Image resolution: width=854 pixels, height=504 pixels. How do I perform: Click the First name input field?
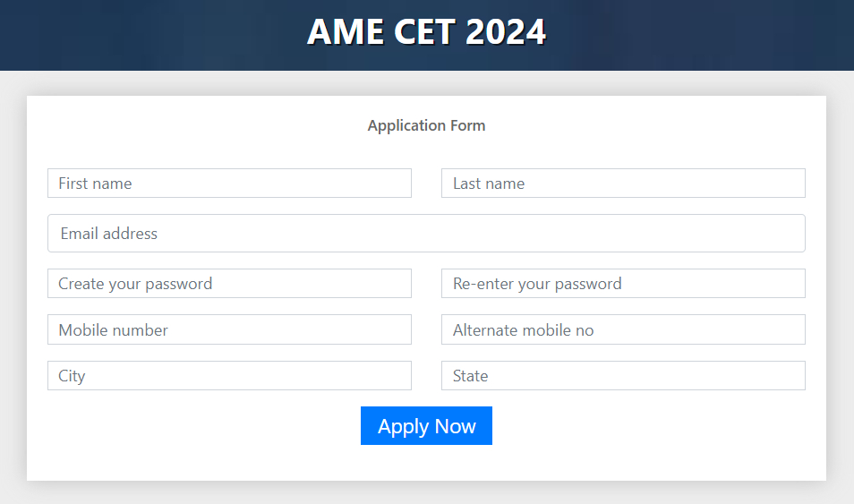(229, 184)
